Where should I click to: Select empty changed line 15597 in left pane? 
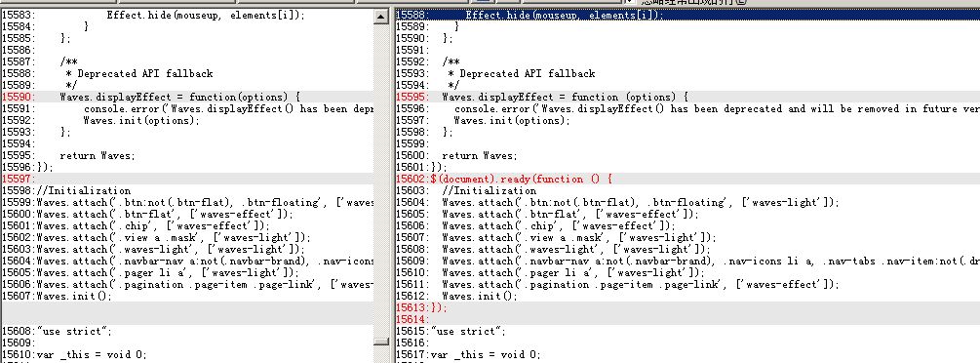click(x=187, y=179)
